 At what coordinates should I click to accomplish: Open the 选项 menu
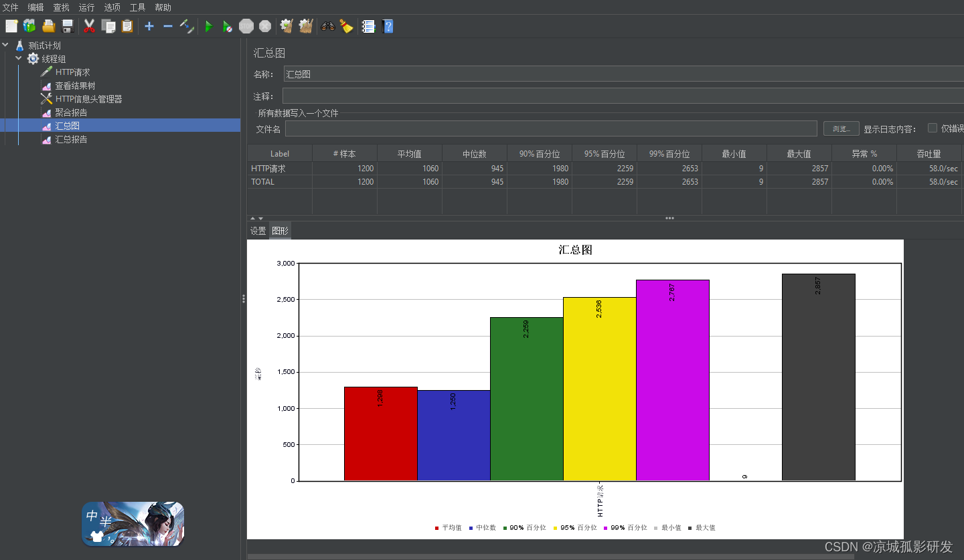click(x=112, y=7)
